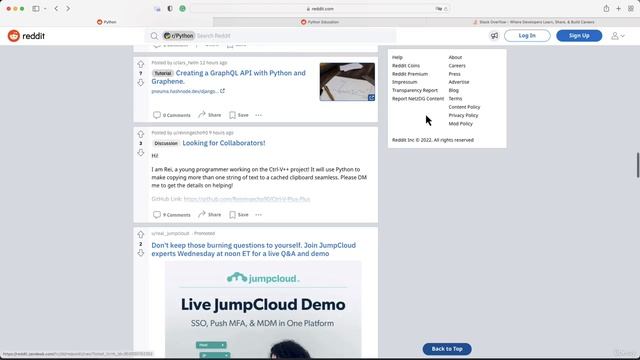This screenshot has width=640, height=360.
Task: Open the GitHub Ctrl-V-Plus-Plus link
Action: 247,199
